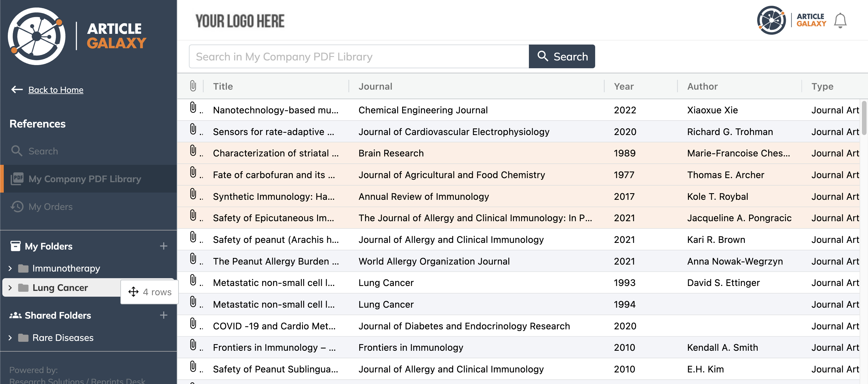
Task: Click the table vertical scrollbar
Action: (864, 118)
